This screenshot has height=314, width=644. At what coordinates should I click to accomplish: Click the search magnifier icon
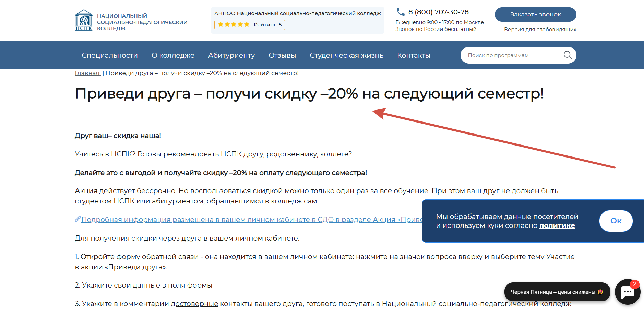tap(568, 55)
